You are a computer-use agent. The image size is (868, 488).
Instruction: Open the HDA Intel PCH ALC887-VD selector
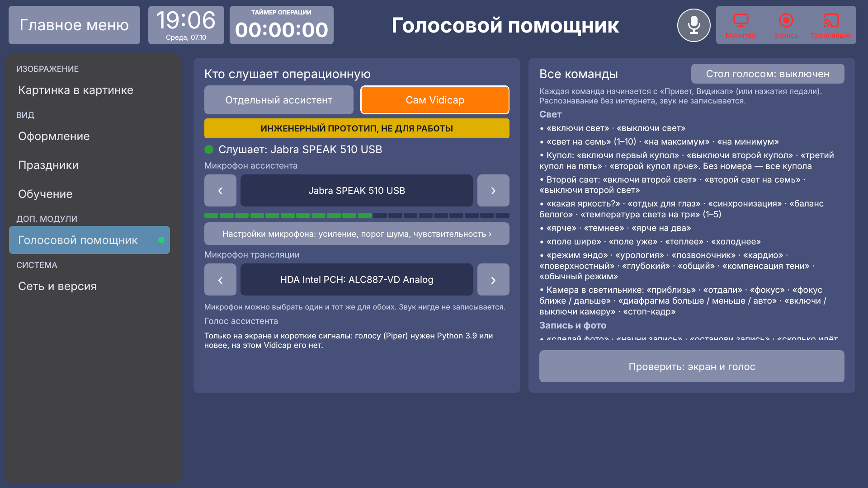click(x=357, y=280)
